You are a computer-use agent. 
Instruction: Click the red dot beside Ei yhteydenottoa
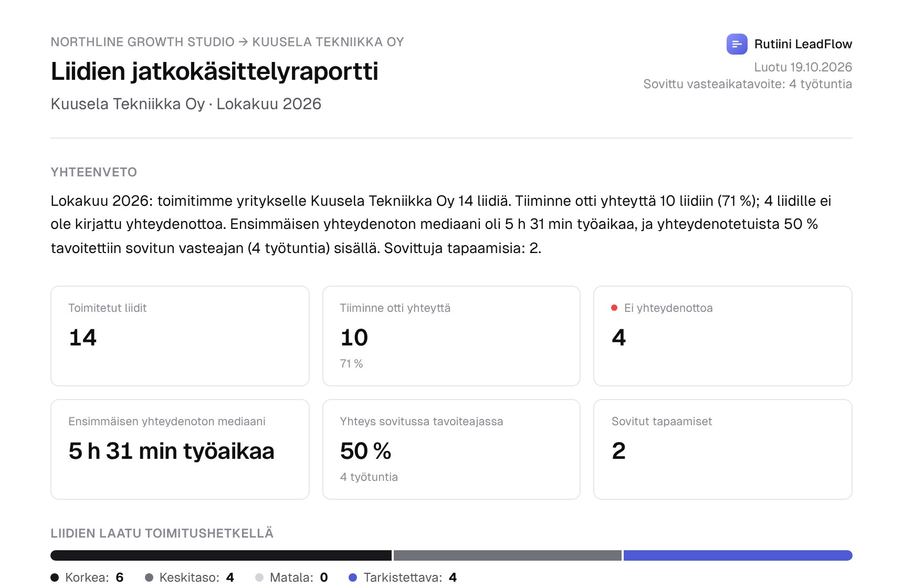tap(614, 308)
